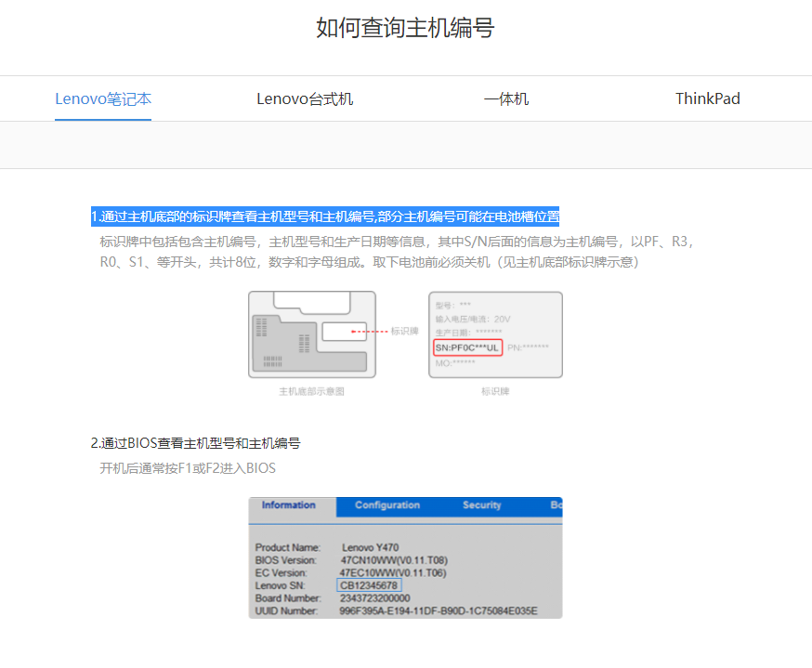
Task: Click the Product Name value Lenovo Y470
Action: [371, 547]
